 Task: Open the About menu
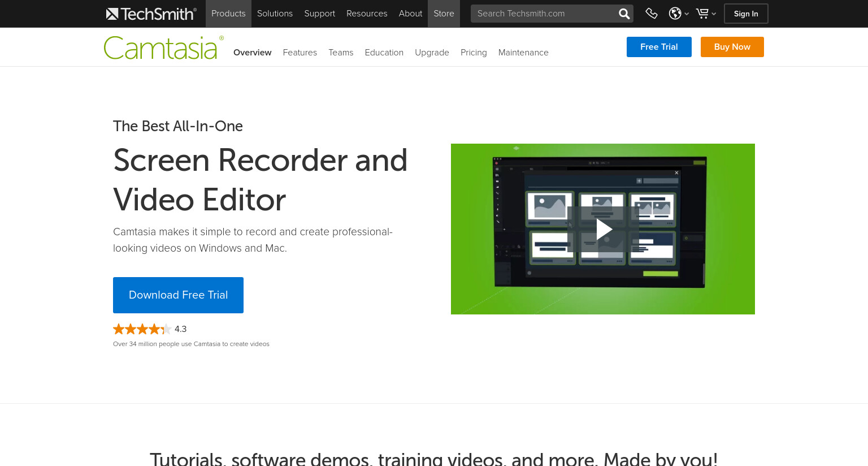coord(410,14)
